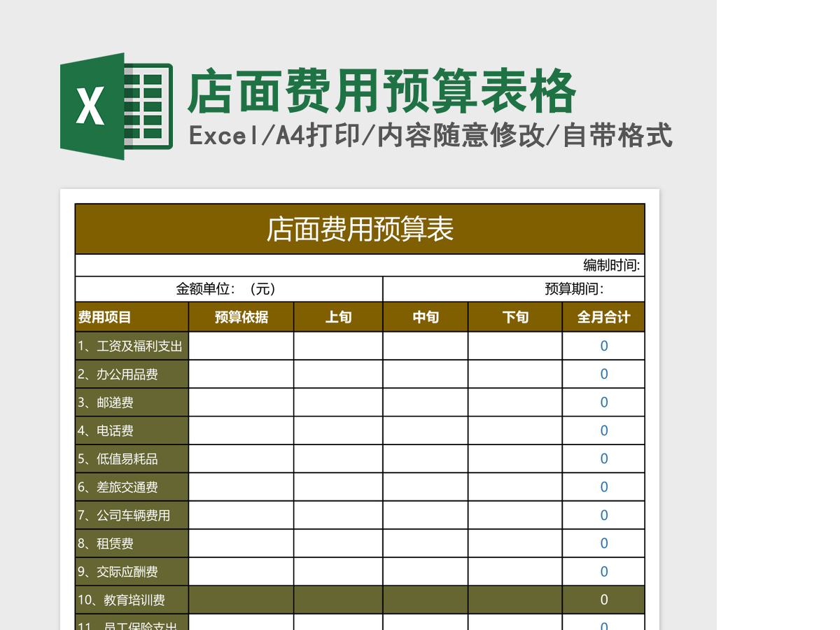This screenshot has height=630, width=840.
Task: Click highlighted row 10、教育培训费
Action: (360, 600)
